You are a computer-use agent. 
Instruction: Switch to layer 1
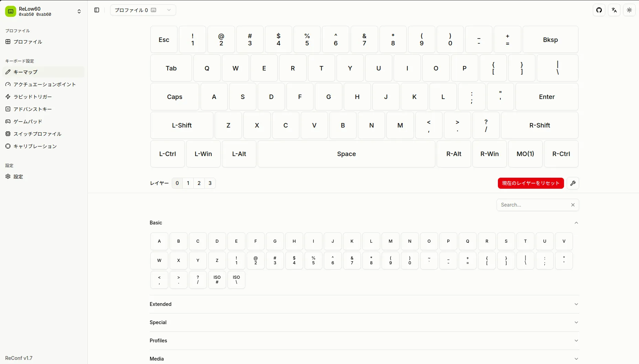click(188, 183)
